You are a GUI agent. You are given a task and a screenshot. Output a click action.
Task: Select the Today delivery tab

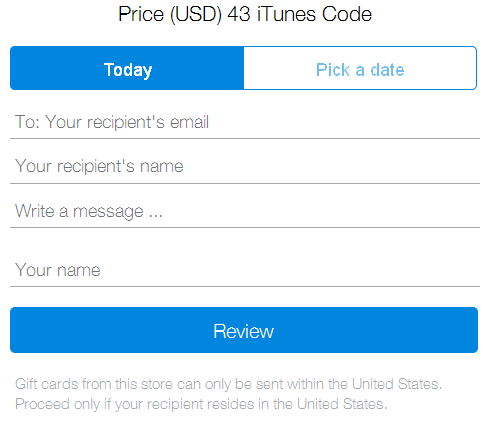tap(127, 68)
